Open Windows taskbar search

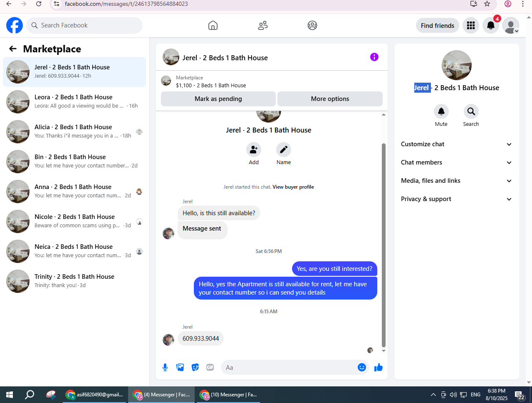pyautogui.click(x=30, y=395)
